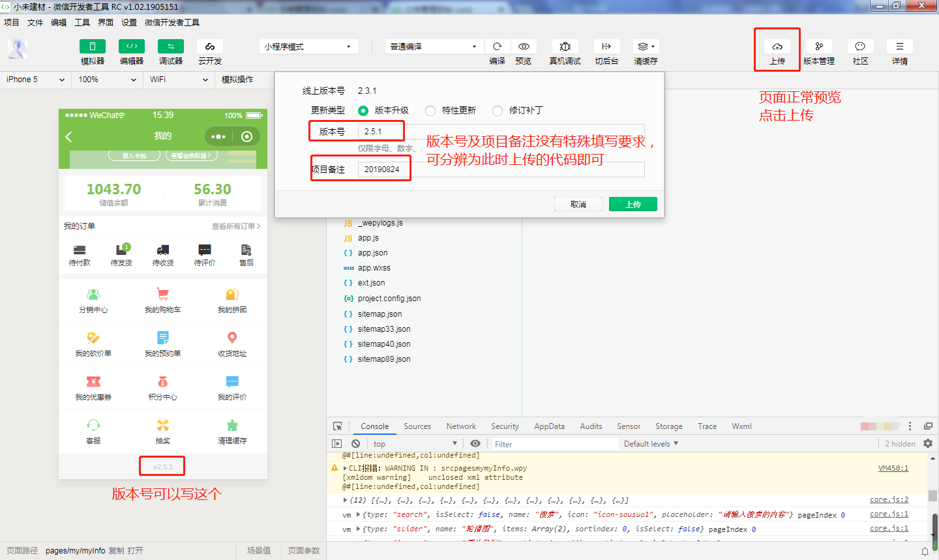The height and width of the screenshot is (560, 939).
Task: Click the user avatar in toolbar
Action: [17, 49]
